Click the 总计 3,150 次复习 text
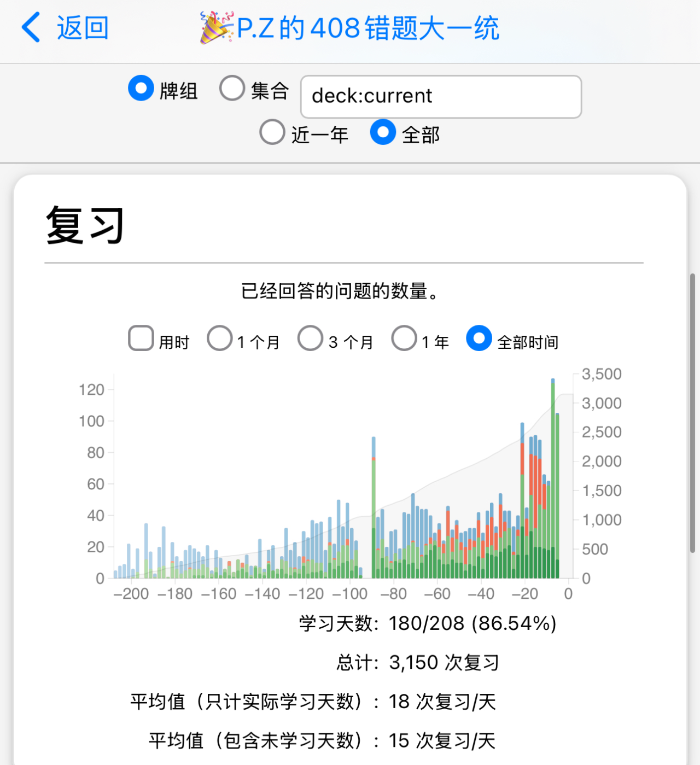Image resolution: width=700 pixels, height=765 pixels. tap(418, 663)
